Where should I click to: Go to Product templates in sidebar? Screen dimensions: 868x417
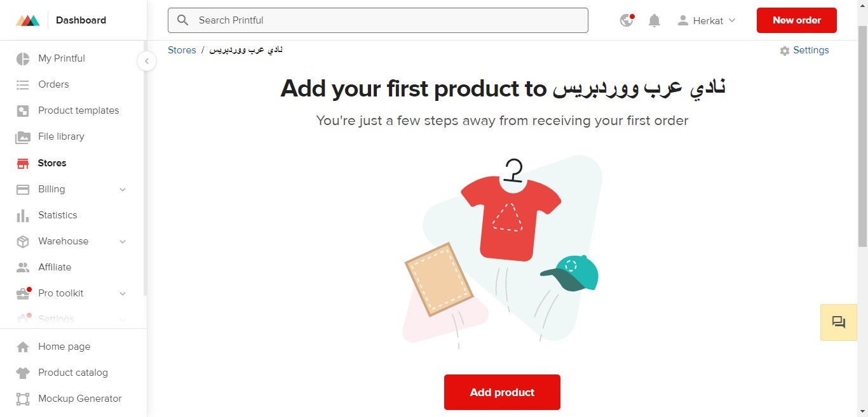click(x=78, y=110)
